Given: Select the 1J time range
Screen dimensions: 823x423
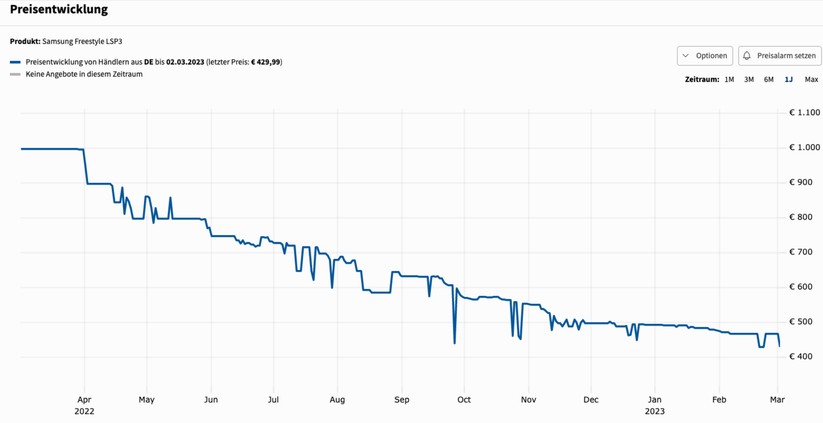Looking at the screenshot, I should [789, 79].
